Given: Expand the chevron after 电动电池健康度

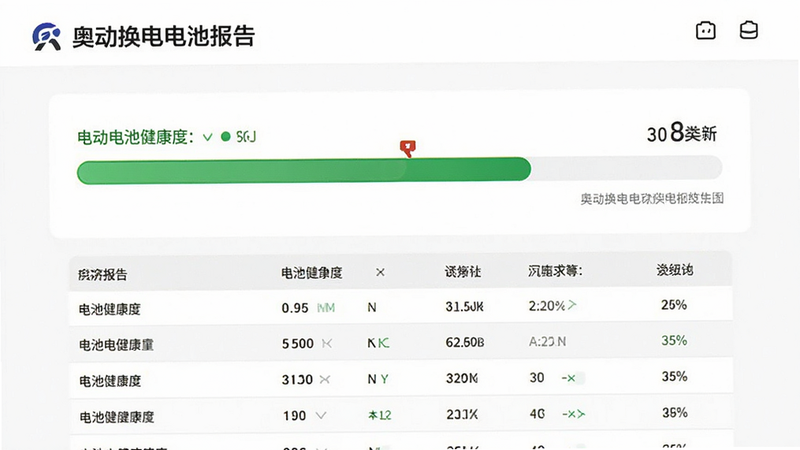Looking at the screenshot, I should pos(208,137).
